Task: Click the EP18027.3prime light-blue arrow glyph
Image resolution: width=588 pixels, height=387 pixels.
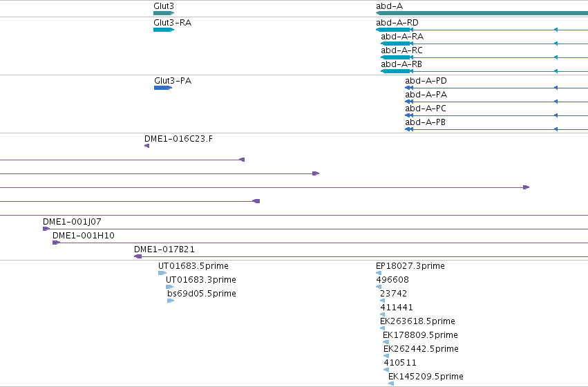Action: click(379, 273)
